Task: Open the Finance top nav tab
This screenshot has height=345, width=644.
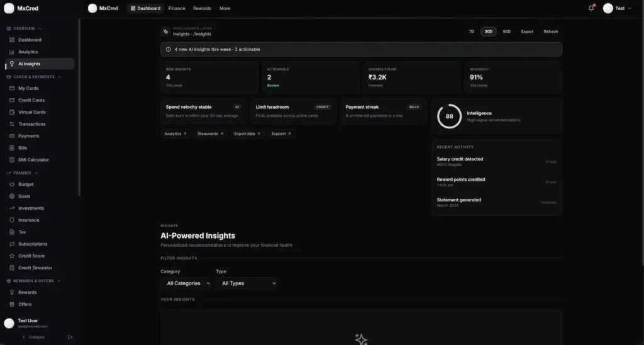Action: point(177,8)
